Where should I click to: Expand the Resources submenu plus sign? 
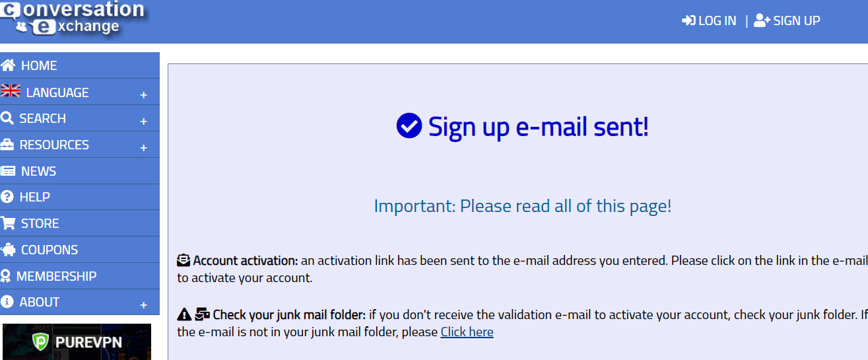143,148
